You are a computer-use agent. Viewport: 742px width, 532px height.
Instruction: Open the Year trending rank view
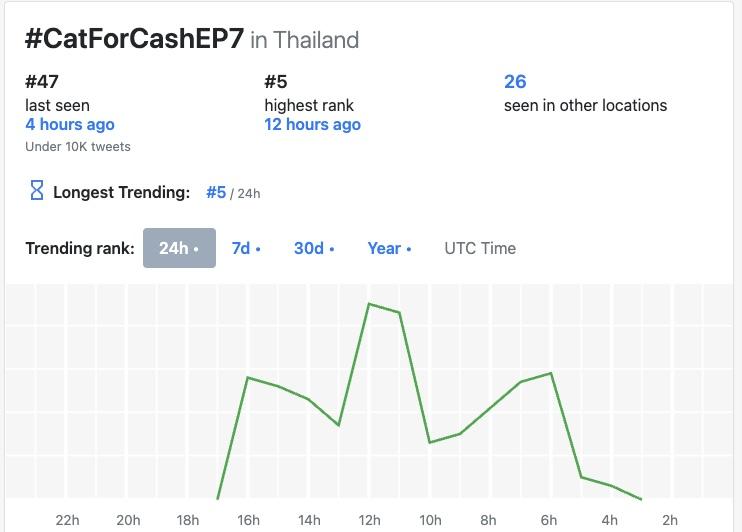pos(389,248)
